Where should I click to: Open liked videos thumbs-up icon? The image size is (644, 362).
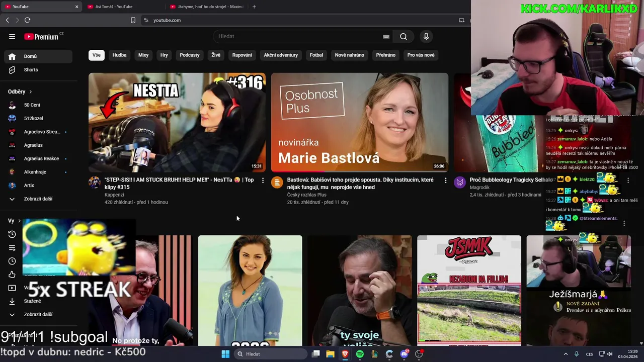(x=12, y=275)
